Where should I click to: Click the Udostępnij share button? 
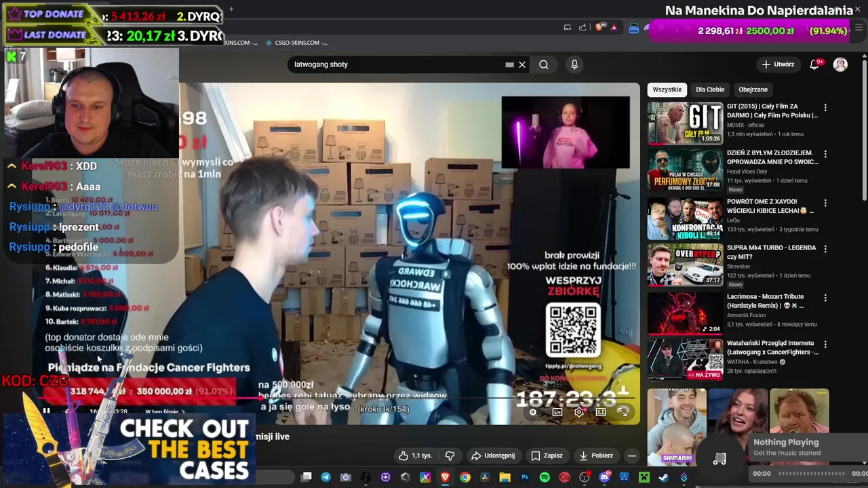pyautogui.click(x=493, y=455)
